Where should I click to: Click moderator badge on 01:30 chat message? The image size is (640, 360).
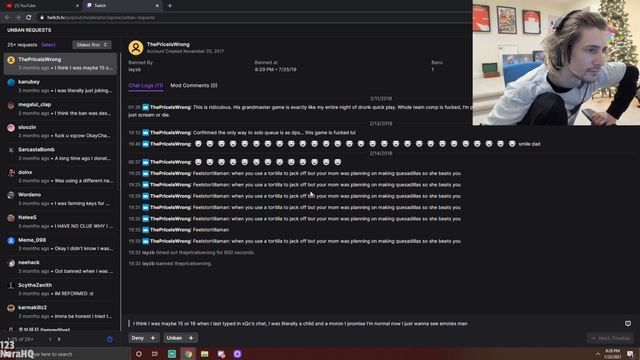click(x=145, y=107)
